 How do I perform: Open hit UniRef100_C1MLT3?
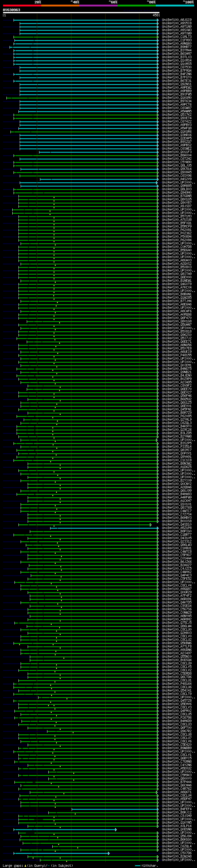coord(177,37)
